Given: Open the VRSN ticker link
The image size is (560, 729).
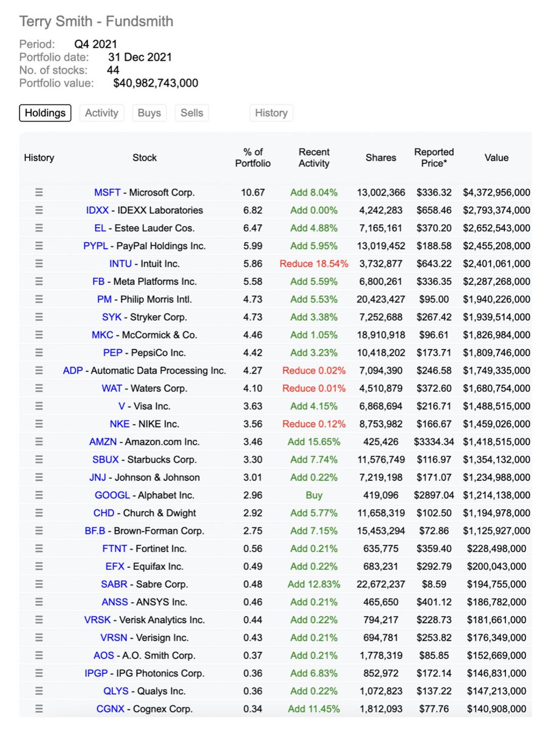Looking at the screenshot, I should (x=114, y=638).
